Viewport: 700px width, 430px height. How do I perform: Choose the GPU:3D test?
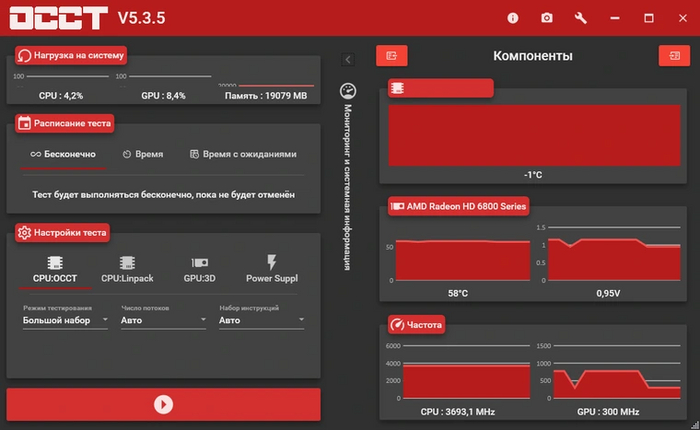coord(200,270)
